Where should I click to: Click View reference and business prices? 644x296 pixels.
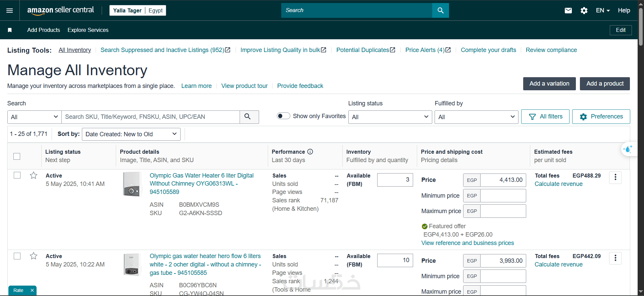pyautogui.click(x=467, y=243)
